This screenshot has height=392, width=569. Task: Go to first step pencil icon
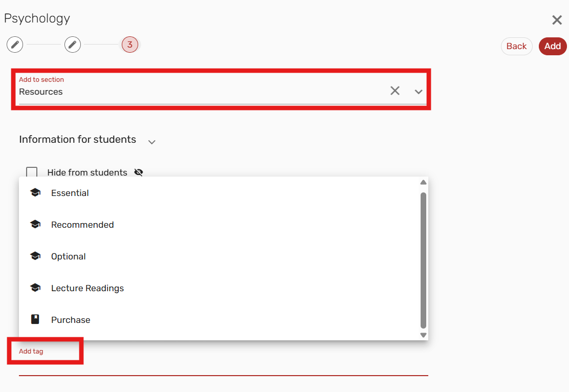[15, 45]
